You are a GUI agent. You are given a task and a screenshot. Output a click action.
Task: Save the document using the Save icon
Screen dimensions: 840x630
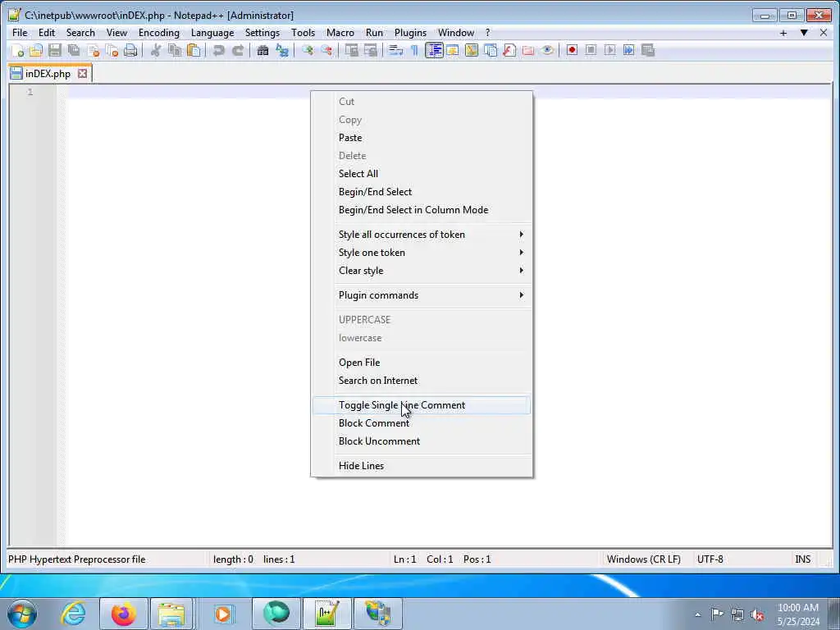(55, 50)
